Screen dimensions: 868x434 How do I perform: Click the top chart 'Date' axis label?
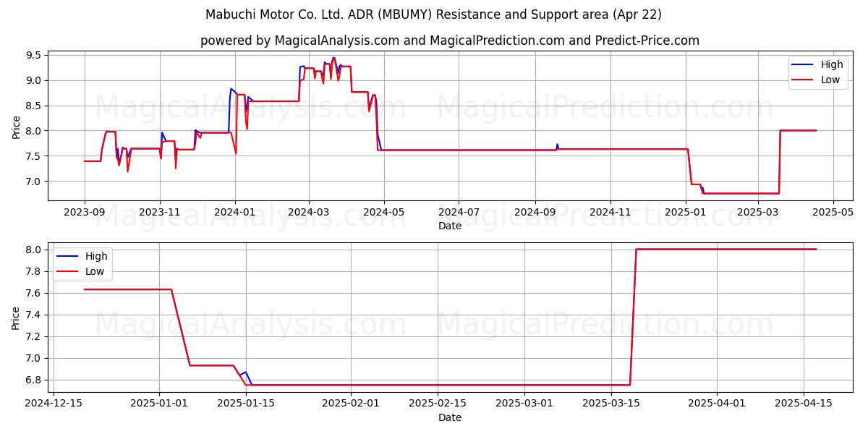tap(450, 226)
